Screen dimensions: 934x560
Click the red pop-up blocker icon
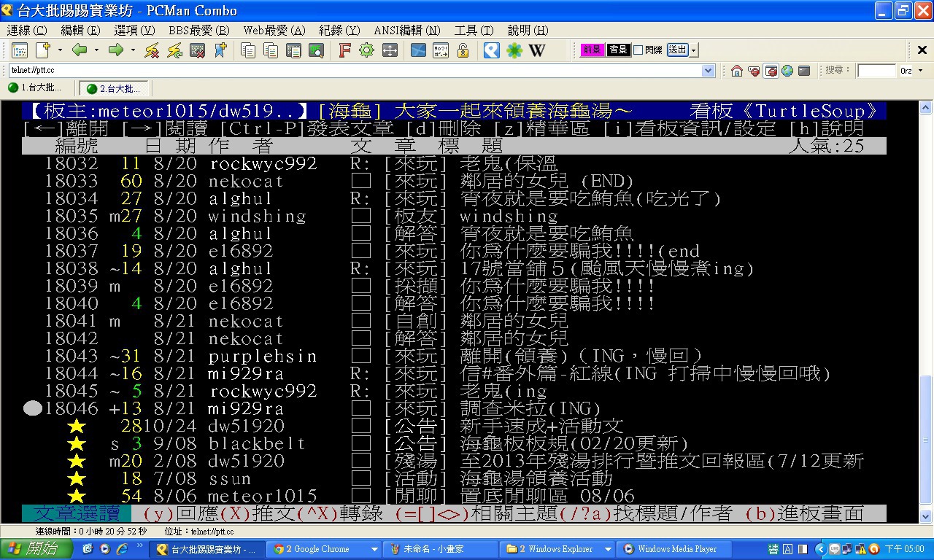pos(754,71)
